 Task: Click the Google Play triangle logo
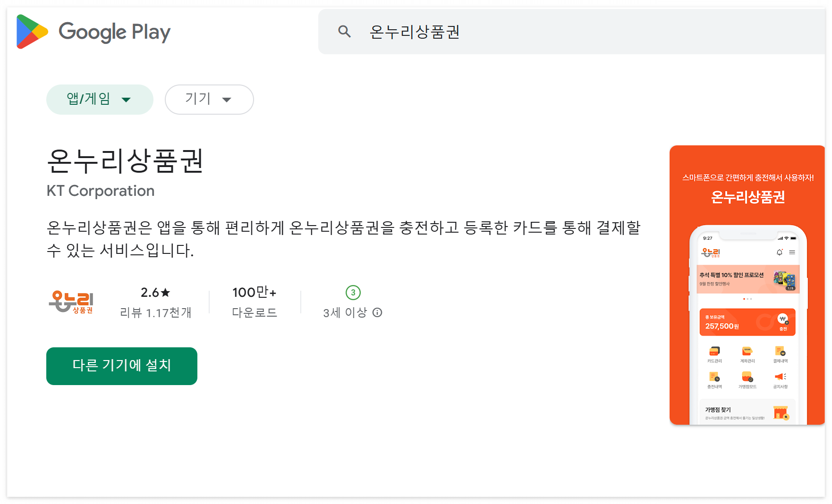32,32
